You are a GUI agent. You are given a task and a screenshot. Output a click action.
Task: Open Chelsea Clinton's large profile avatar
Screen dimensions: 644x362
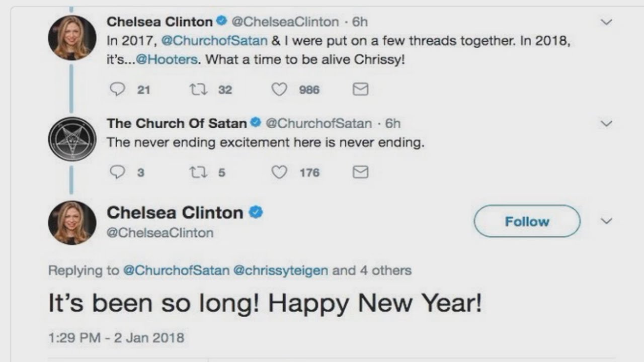[x=72, y=222]
